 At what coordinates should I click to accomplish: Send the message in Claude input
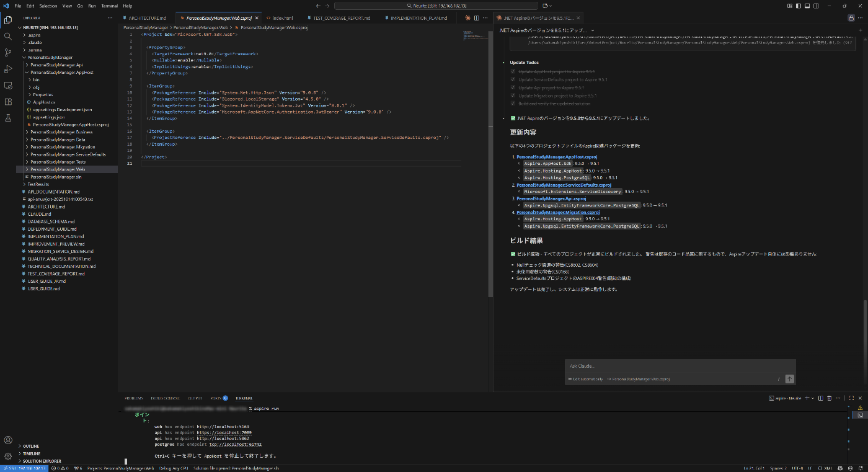coord(789,379)
